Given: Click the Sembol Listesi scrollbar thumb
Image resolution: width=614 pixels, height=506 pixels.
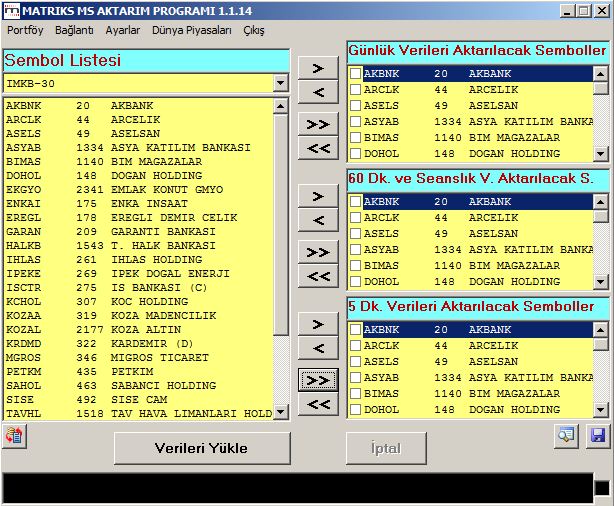Looking at the screenshot, I should [280, 224].
